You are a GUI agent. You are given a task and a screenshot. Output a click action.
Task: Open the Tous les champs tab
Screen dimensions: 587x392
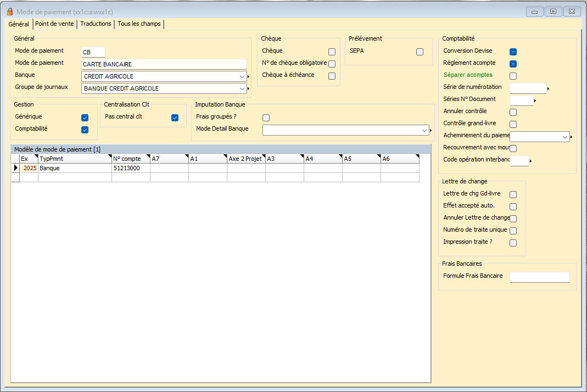[139, 24]
